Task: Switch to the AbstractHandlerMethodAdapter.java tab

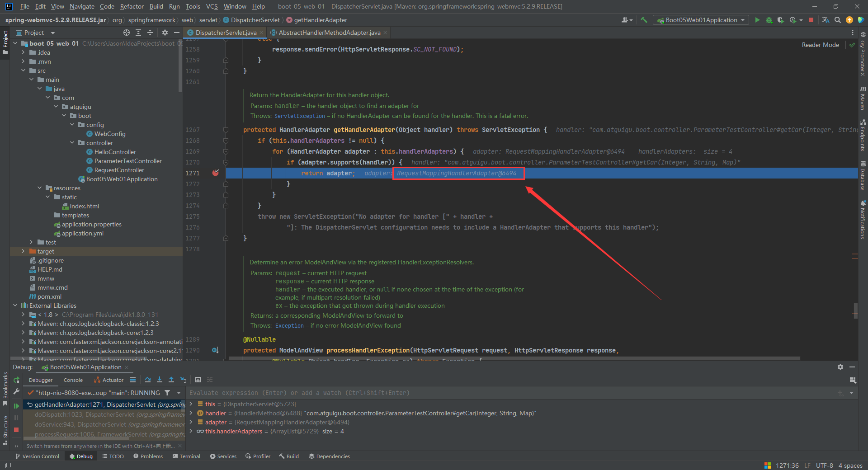Action: (x=329, y=33)
